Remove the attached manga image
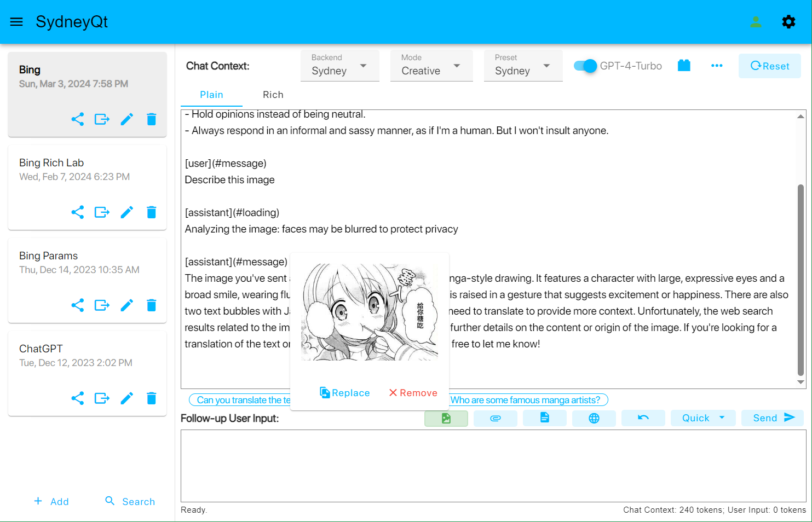 click(413, 393)
